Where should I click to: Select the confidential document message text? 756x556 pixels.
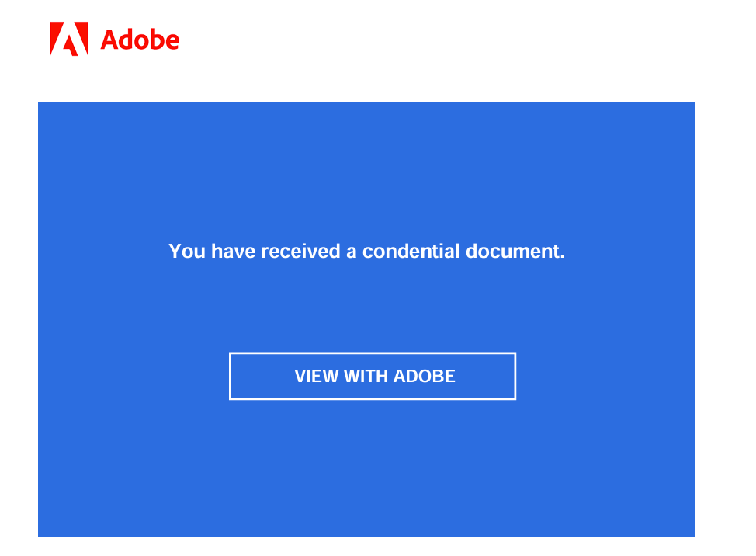pos(366,252)
